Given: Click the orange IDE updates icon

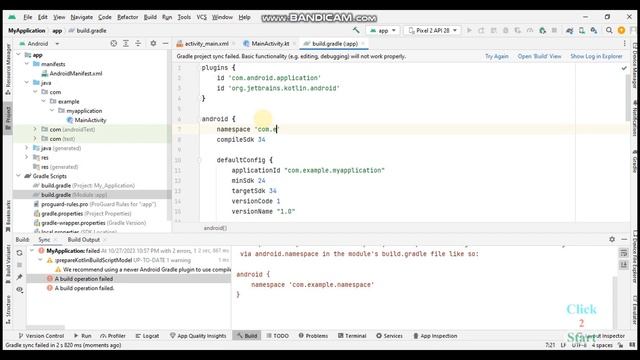Looking at the screenshot, I should click(621, 30).
